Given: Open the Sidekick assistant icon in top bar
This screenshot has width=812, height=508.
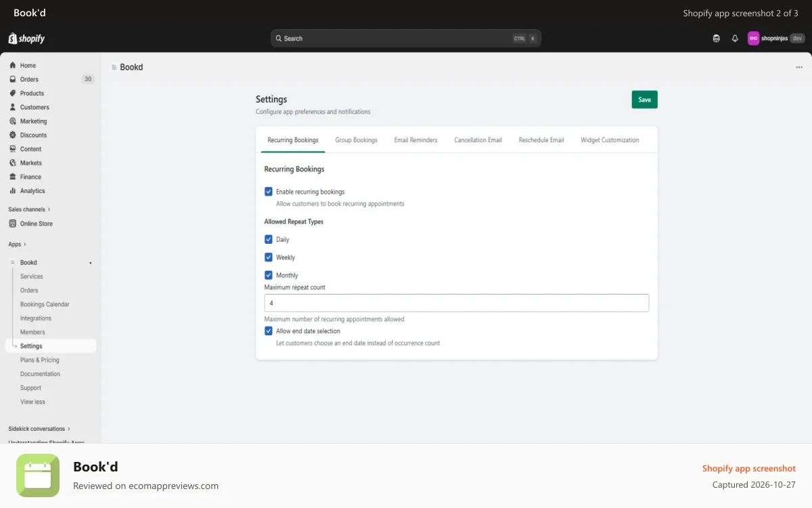Looking at the screenshot, I should [x=717, y=39].
